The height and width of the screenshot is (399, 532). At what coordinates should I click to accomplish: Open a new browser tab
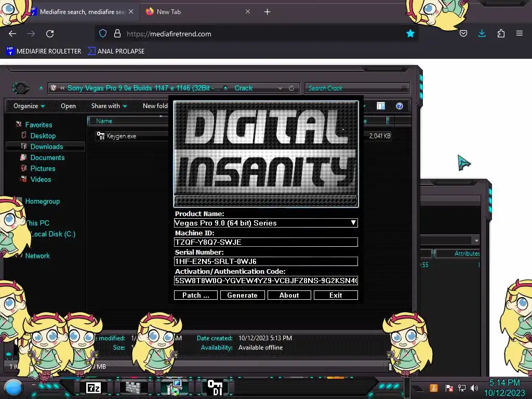tap(268, 12)
